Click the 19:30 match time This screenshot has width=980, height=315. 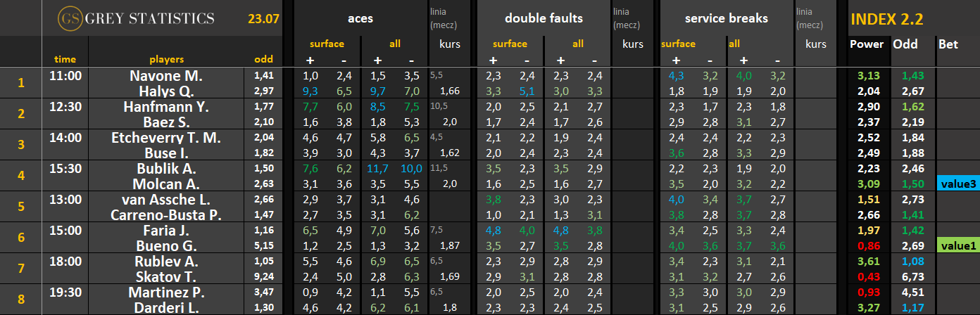(65, 292)
